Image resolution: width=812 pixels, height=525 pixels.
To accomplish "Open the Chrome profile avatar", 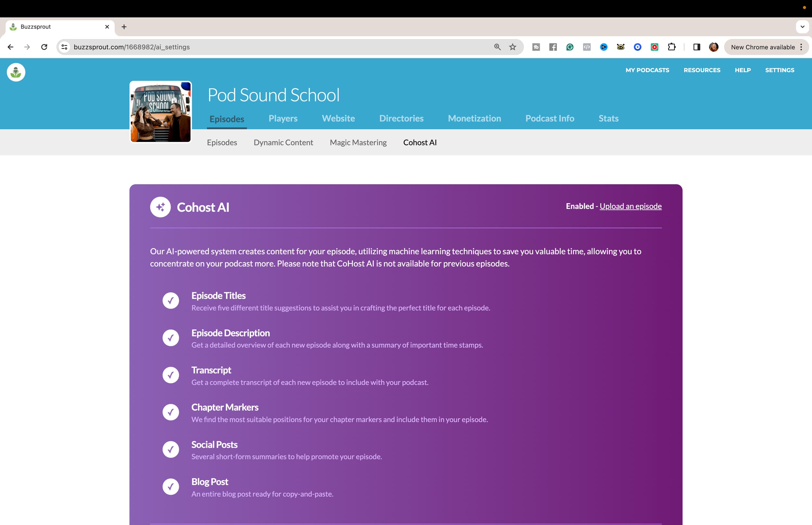I will click(714, 47).
